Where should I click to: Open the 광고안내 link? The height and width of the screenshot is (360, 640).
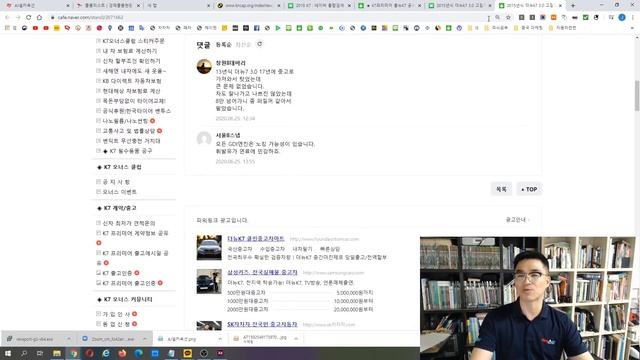tap(517, 220)
